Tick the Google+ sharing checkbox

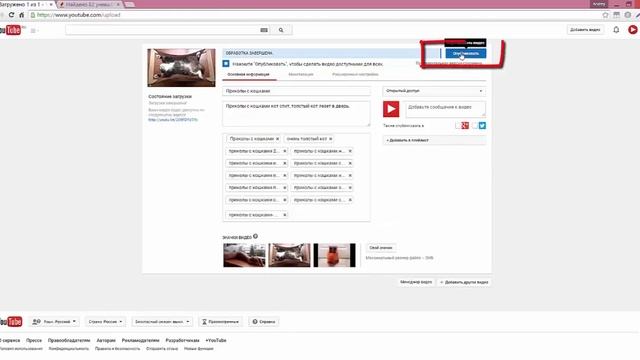pyautogui.click(x=458, y=125)
